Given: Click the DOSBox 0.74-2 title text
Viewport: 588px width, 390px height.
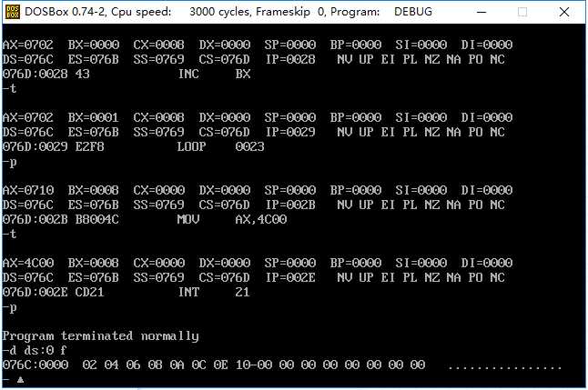Looking at the screenshot, I should [x=65, y=12].
